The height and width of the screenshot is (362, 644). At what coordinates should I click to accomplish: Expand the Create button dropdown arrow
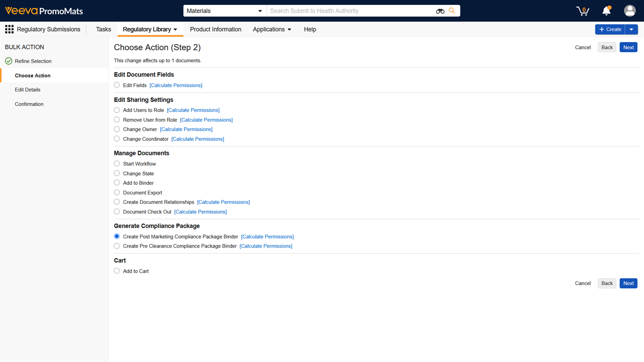(631, 30)
